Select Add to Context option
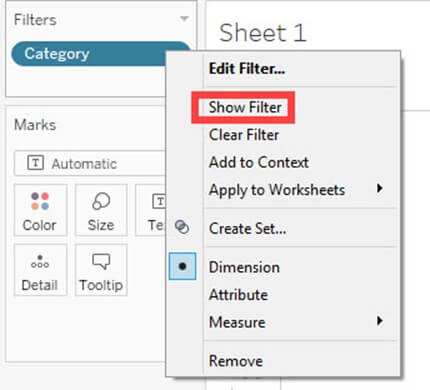430x390 pixels. point(259,162)
